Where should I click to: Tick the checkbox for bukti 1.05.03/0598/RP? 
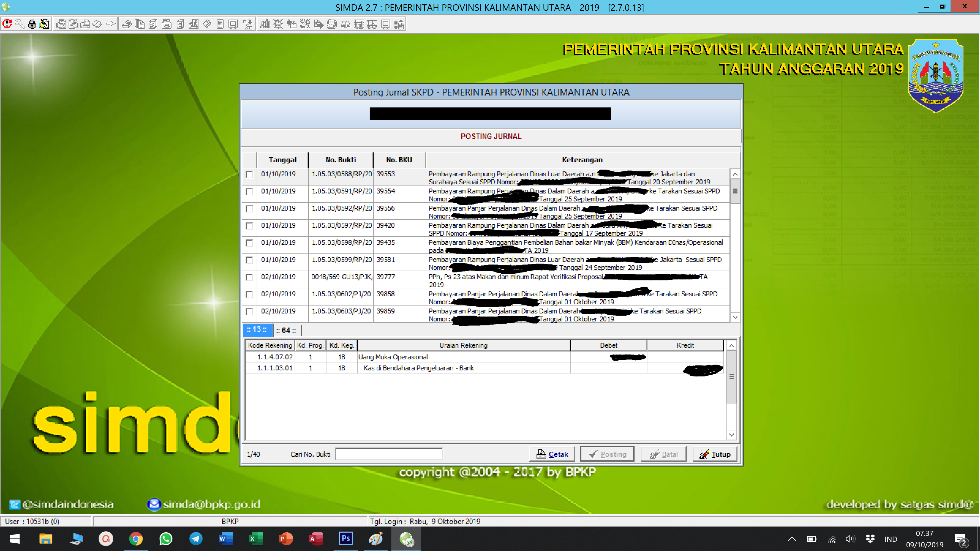(x=249, y=243)
